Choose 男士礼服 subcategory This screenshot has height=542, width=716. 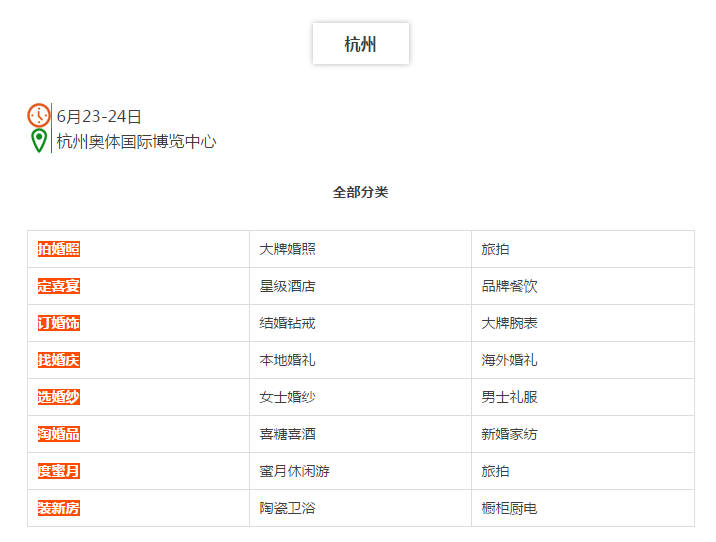[509, 397]
